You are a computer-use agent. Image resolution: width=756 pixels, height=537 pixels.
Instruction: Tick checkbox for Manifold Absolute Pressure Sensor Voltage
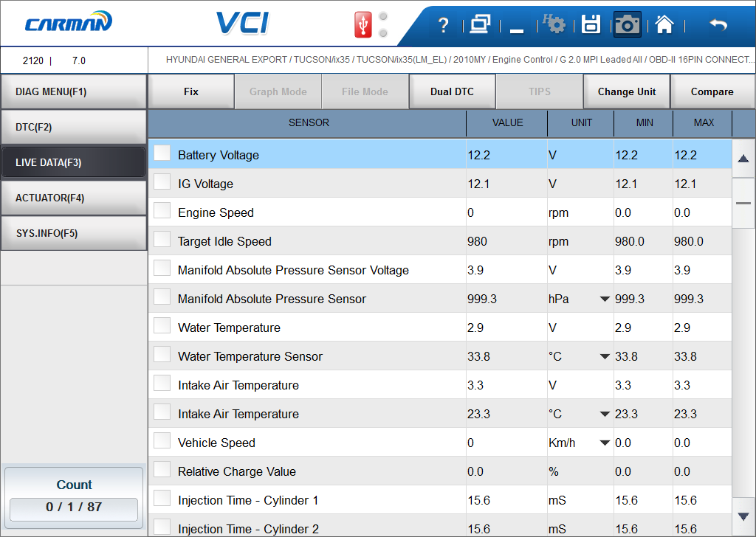162,268
